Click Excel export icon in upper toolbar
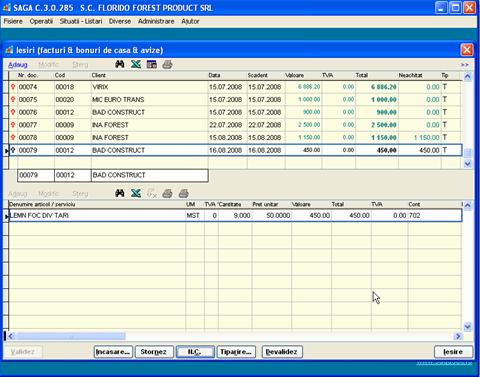This screenshot has height=377, width=480. [136, 64]
